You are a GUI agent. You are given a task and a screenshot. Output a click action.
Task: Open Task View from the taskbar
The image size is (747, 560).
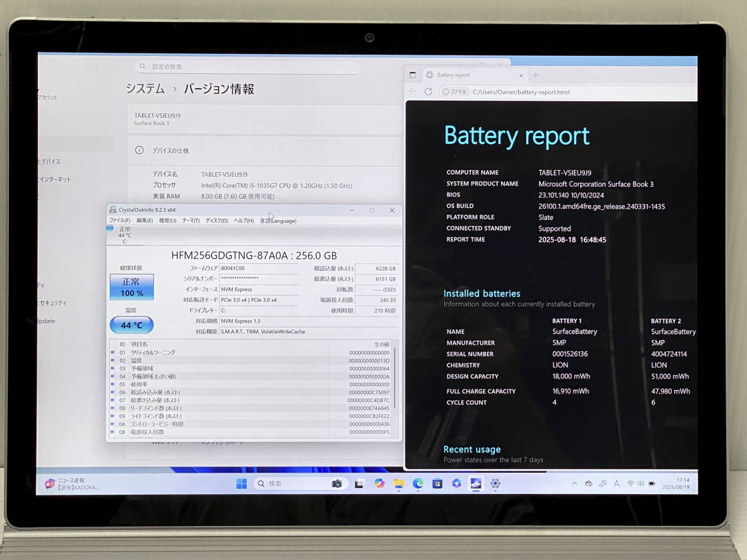(359, 484)
